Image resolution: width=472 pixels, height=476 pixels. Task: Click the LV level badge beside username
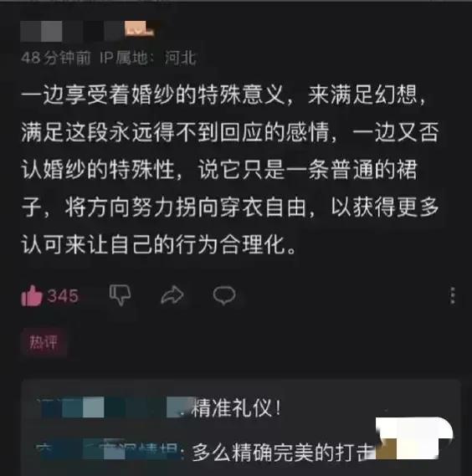tap(140, 29)
